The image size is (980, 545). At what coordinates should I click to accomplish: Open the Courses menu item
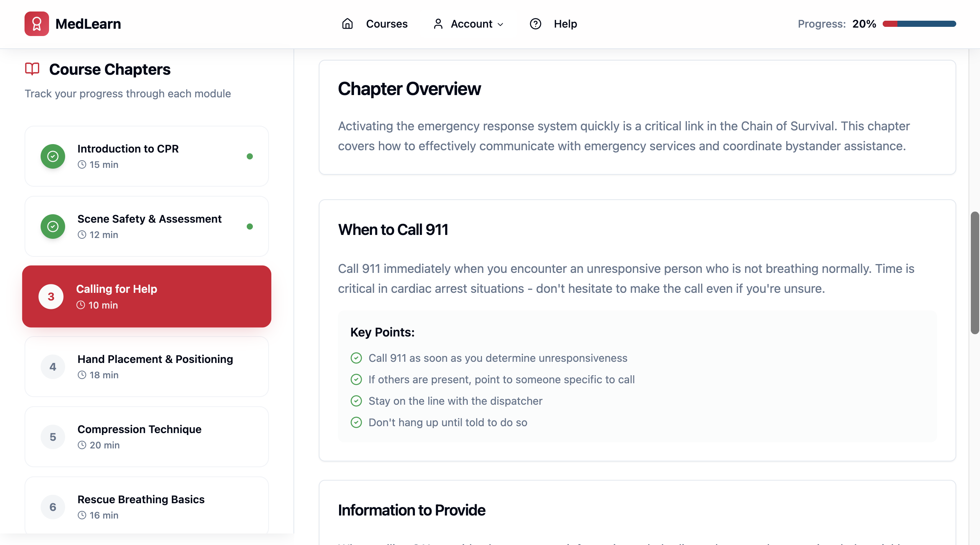[387, 24]
